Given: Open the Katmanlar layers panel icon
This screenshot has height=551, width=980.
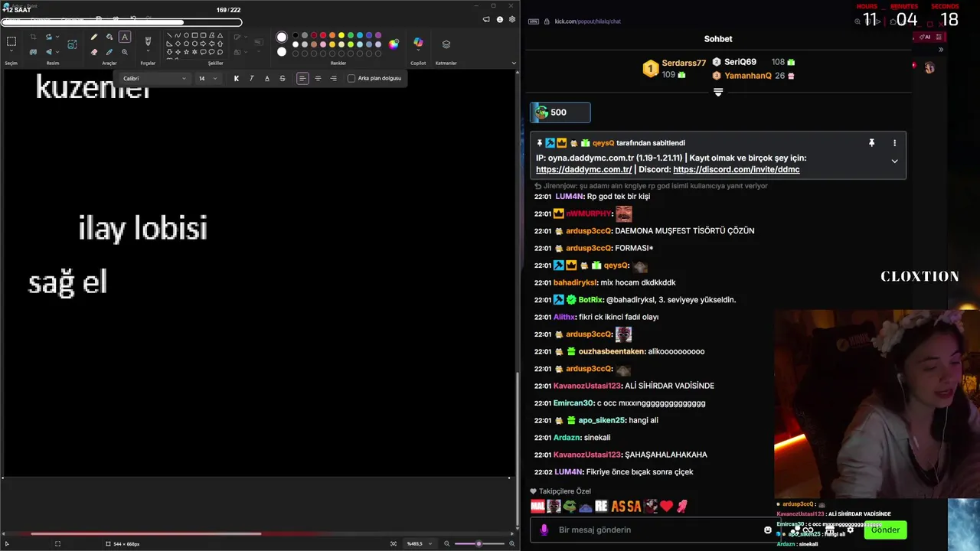Looking at the screenshot, I should click(446, 44).
